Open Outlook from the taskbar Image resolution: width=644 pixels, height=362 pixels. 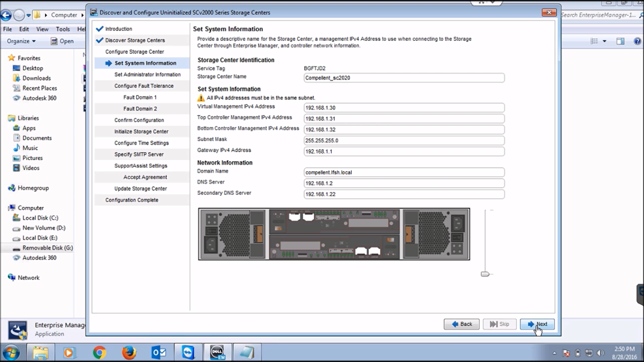coord(158,352)
